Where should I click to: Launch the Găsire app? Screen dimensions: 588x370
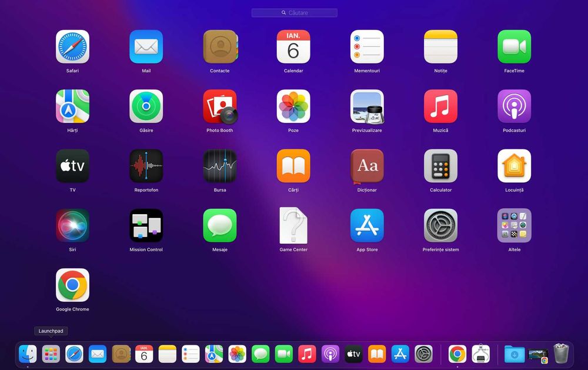146,106
